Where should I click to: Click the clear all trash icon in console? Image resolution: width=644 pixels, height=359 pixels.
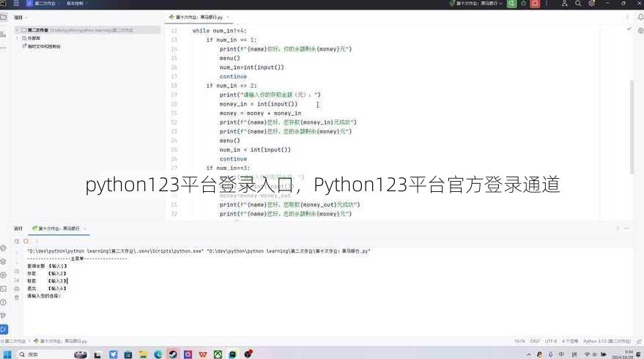17,297
